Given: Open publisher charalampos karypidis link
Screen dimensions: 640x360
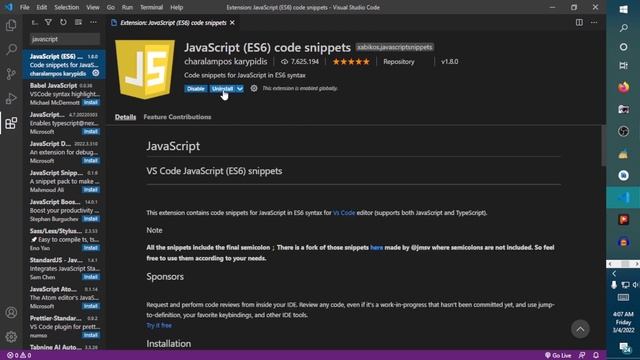Looking at the screenshot, I should pyautogui.click(x=225, y=62).
